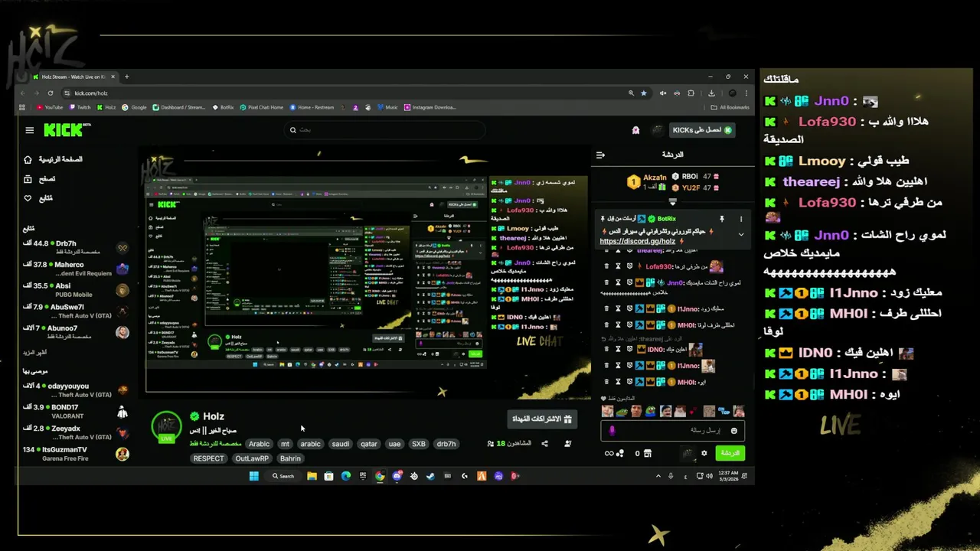Click the shop icon below chat input
The width and height of the screenshot is (980, 551).
point(648,453)
